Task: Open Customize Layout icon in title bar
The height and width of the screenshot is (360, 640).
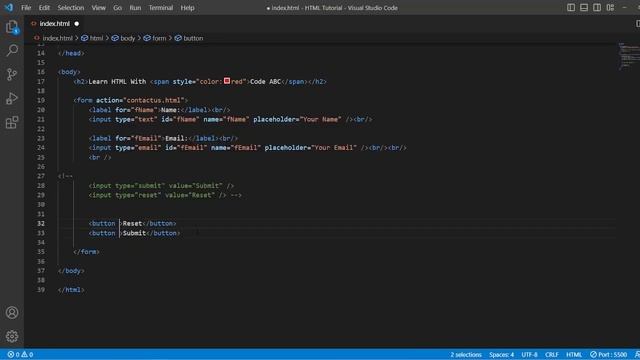Action: (x=610, y=8)
